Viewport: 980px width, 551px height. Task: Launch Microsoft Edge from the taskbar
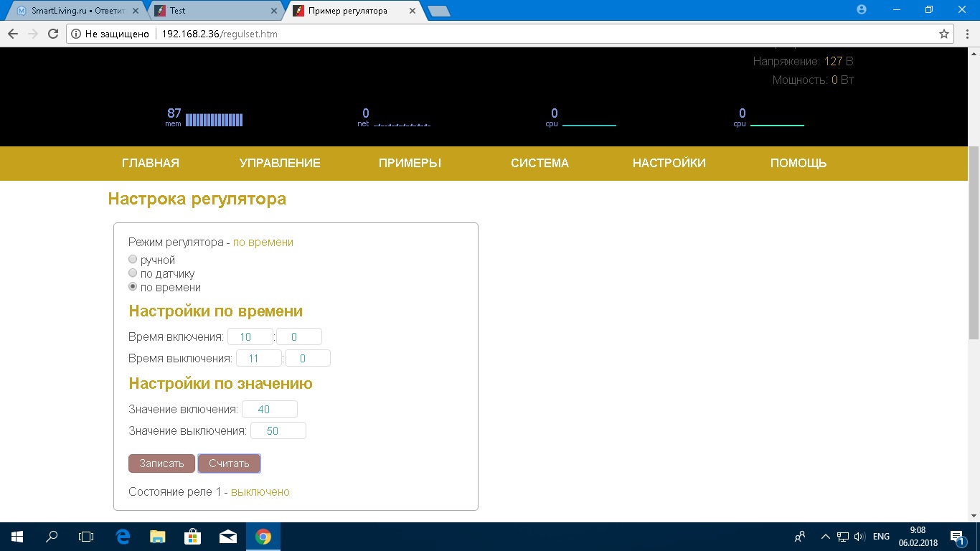click(123, 537)
